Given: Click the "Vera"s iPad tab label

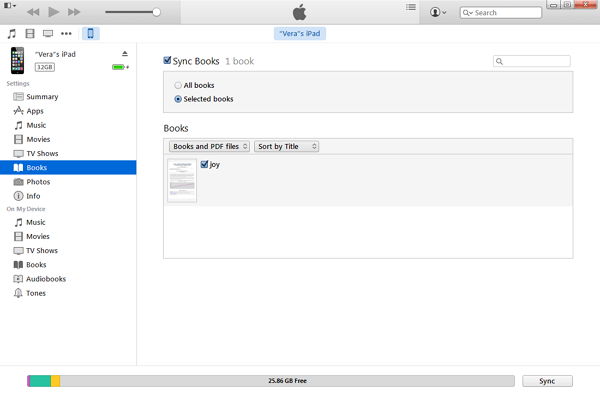Looking at the screenshot, I should point(300,34).
